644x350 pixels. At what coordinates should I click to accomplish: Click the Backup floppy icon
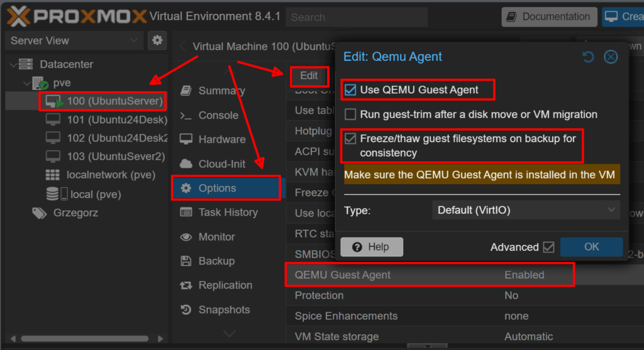[186, 261]
